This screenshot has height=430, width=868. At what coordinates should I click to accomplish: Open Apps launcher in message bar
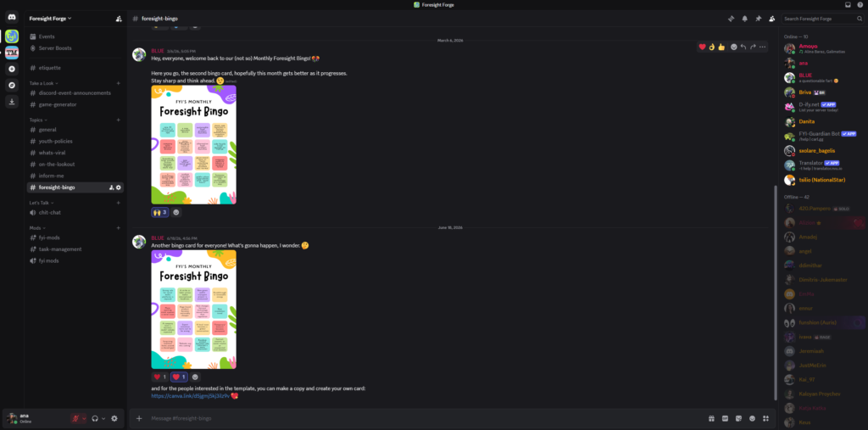[766, 418]
